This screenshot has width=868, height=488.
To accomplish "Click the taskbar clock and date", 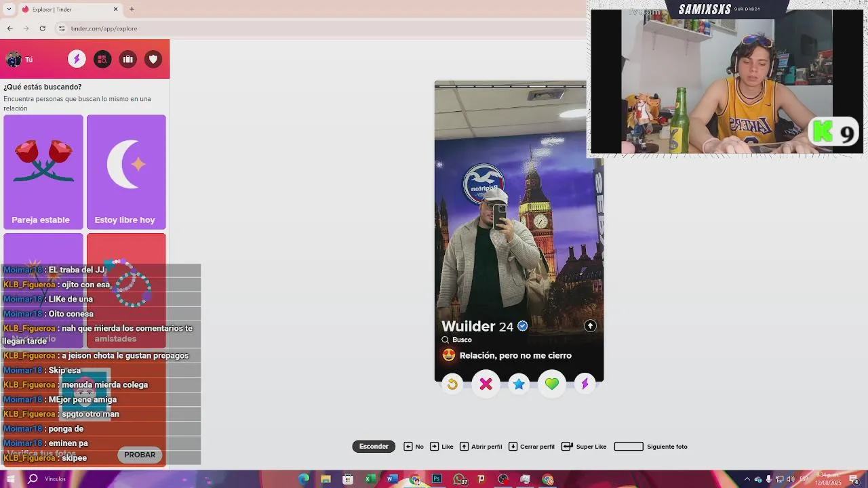I will 828,479.
